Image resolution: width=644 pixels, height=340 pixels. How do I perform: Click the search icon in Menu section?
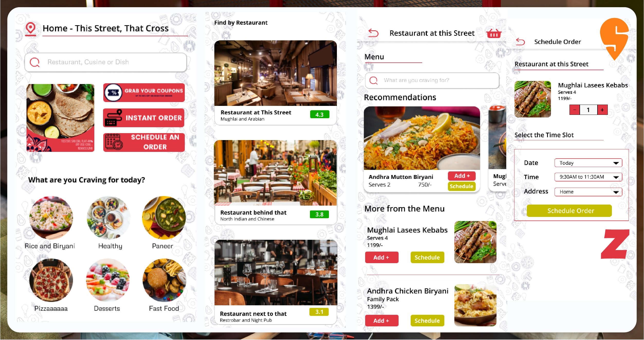click(374, 80)
